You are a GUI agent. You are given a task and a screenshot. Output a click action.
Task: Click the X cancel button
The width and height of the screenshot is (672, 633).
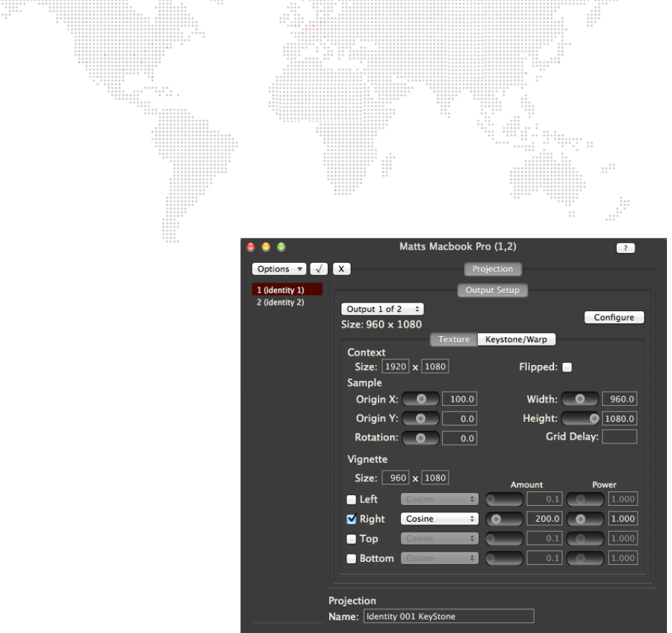341,269
